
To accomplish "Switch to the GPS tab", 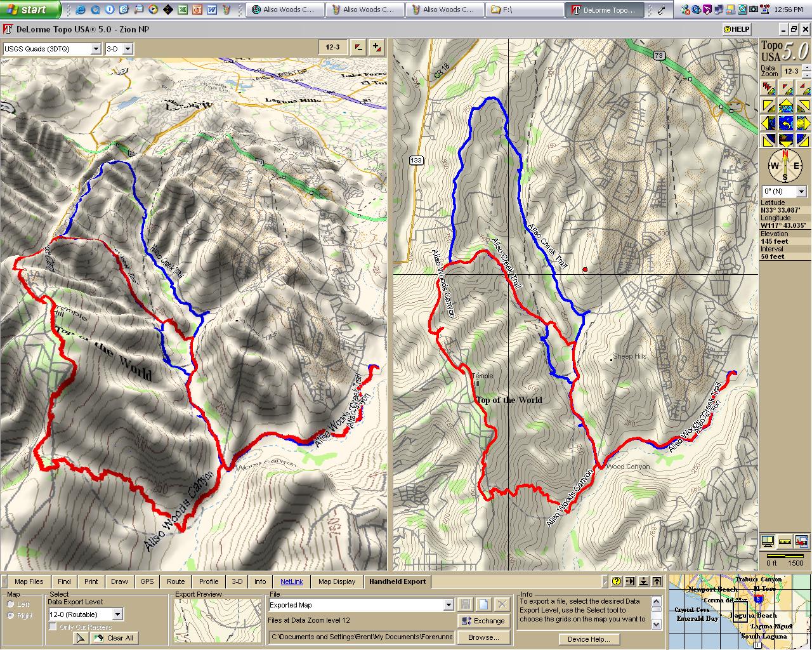I will coord(147,581).
